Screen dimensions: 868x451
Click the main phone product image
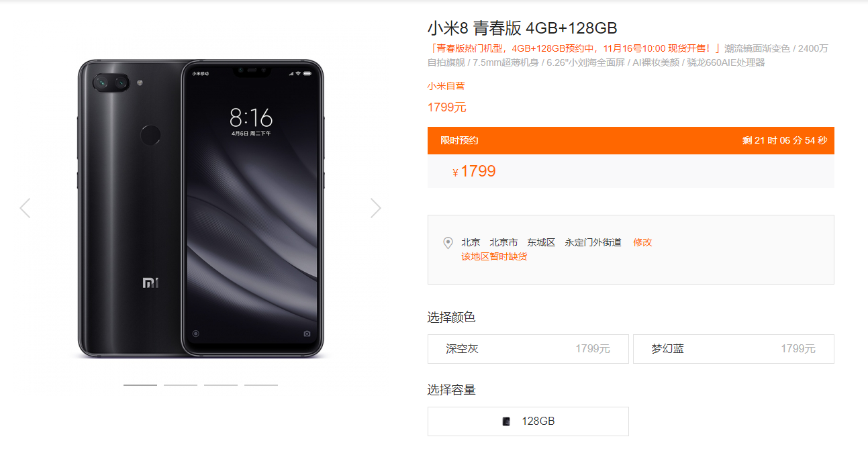coord(201,208)
